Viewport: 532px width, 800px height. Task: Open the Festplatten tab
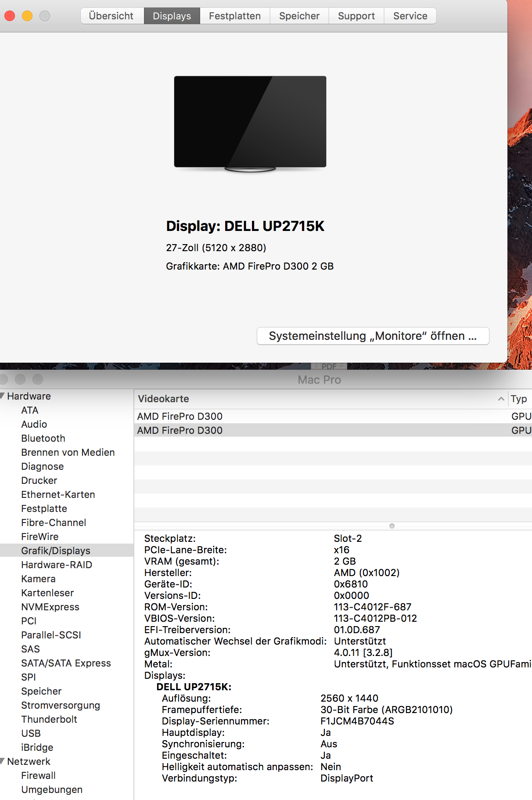pos(235,16)
